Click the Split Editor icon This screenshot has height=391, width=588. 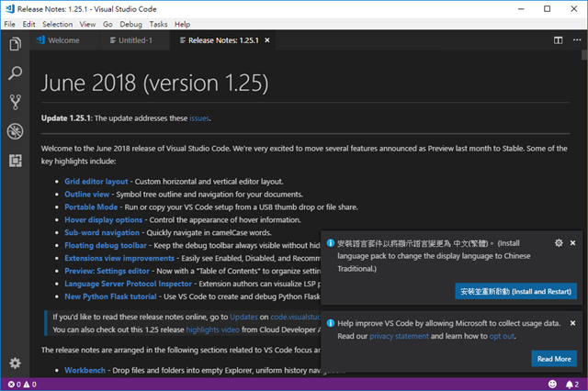point(558,40)
